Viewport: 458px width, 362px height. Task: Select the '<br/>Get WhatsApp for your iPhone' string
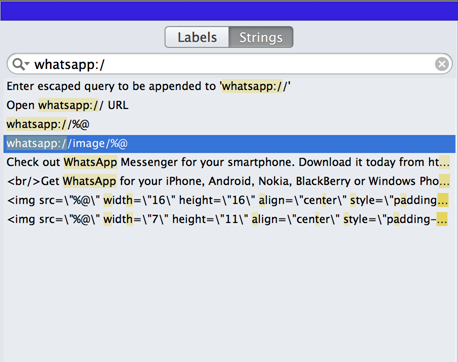tap(229, 181)
